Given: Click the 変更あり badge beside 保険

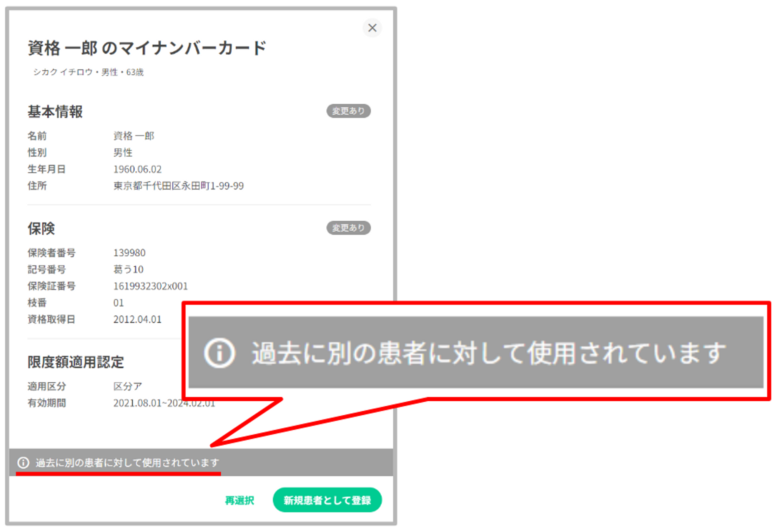Looking at the screenshot, I should pyautogui.click(x=348, y=228).
